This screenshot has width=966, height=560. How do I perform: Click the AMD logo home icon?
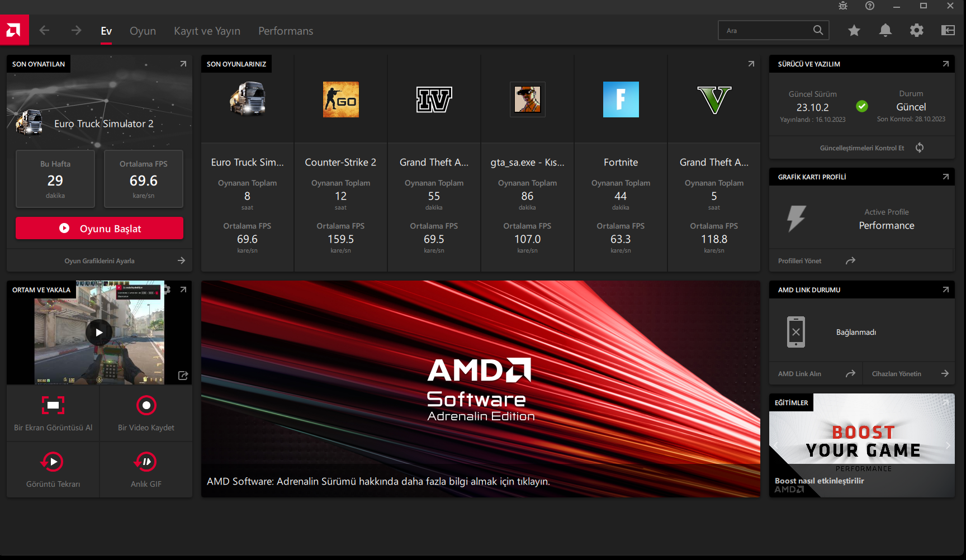click(x=14, y=30)
